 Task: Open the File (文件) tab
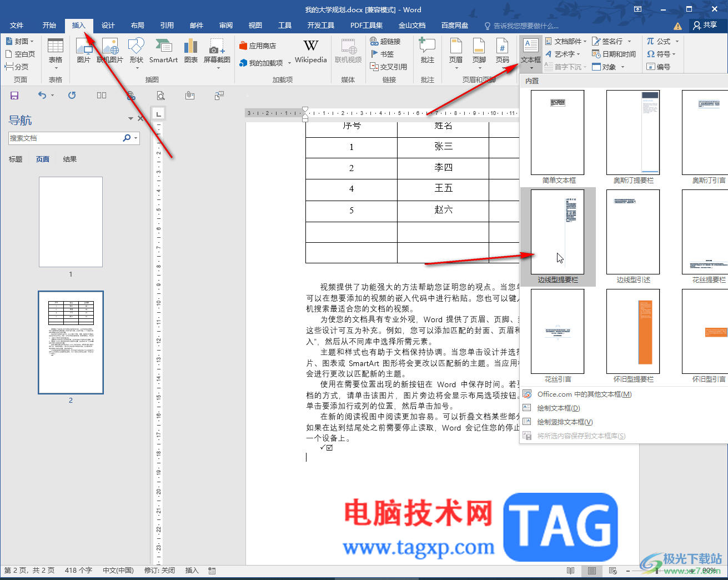[17, 26]
